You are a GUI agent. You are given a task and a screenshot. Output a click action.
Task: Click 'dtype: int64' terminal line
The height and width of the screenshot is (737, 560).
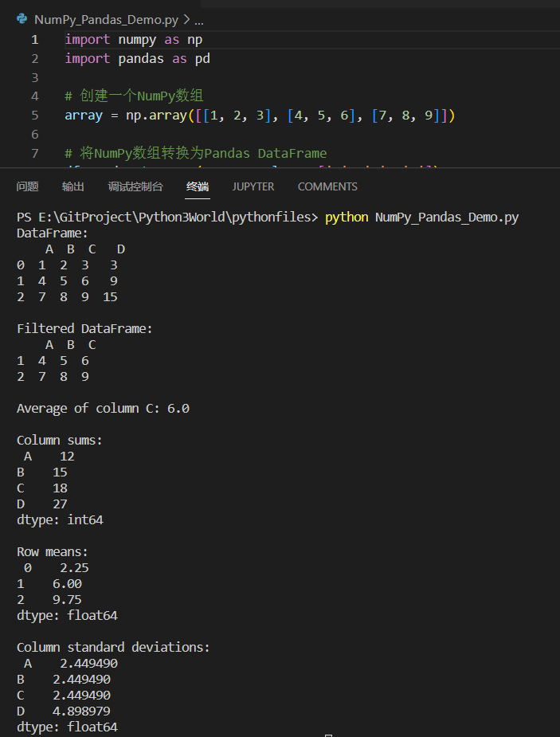pos(60,519)
